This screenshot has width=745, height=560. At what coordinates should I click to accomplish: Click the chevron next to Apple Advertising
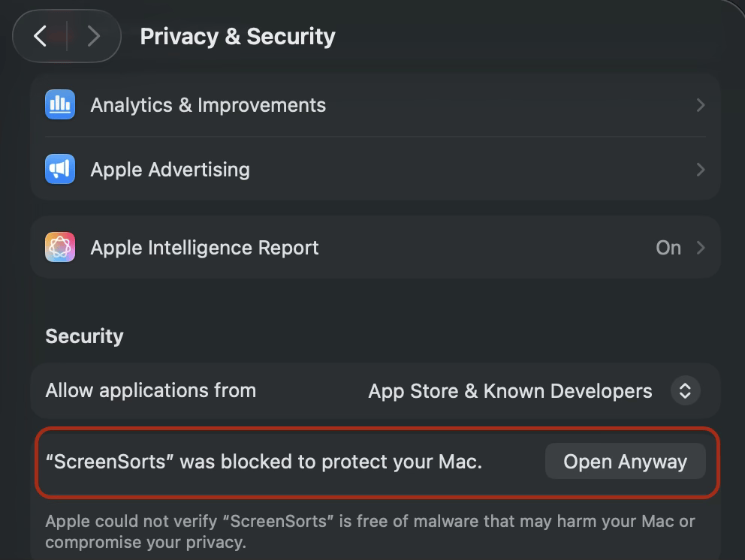point(700,170)
